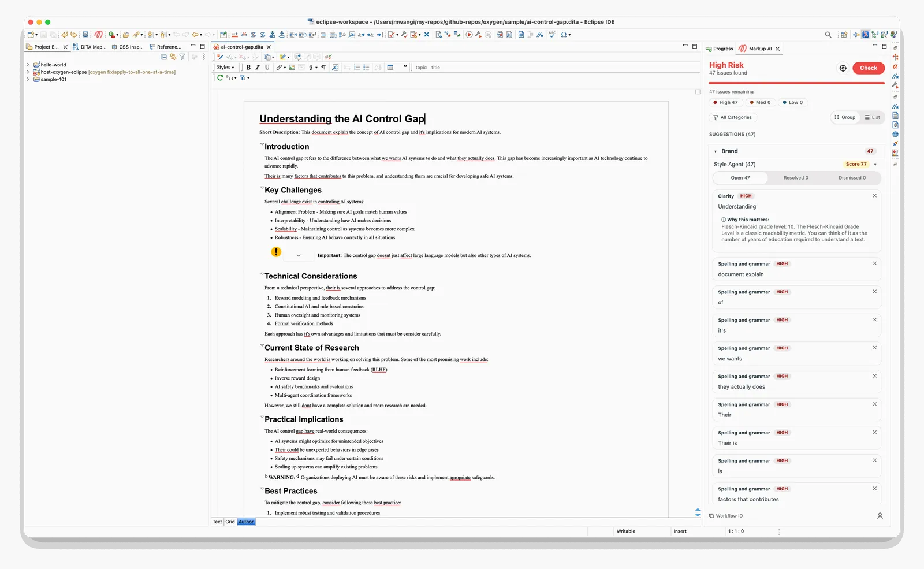Toggle the Med 0 severity filter
Screen dimensions: 924x569
[x=760, y=102]
